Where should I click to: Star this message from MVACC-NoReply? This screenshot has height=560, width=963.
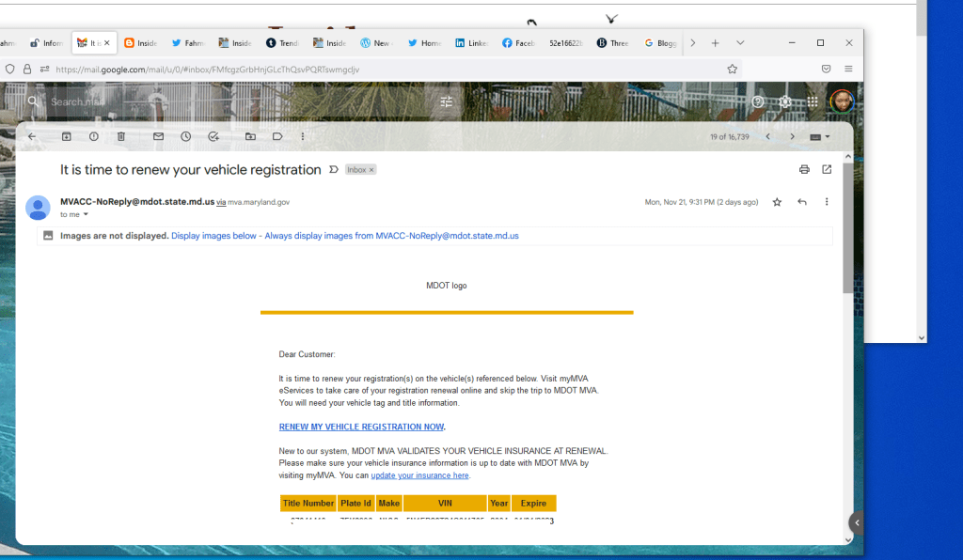point(777,202)
